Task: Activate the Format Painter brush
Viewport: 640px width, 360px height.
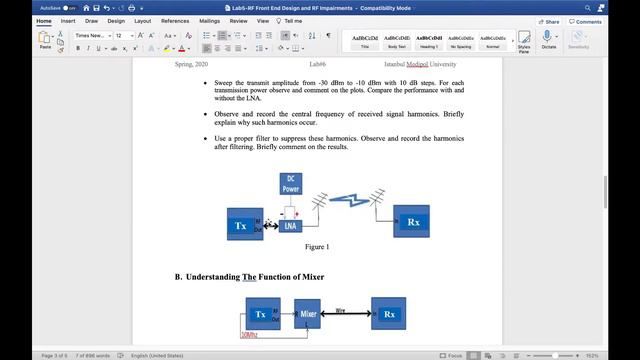Action: (x=60, y=50)
